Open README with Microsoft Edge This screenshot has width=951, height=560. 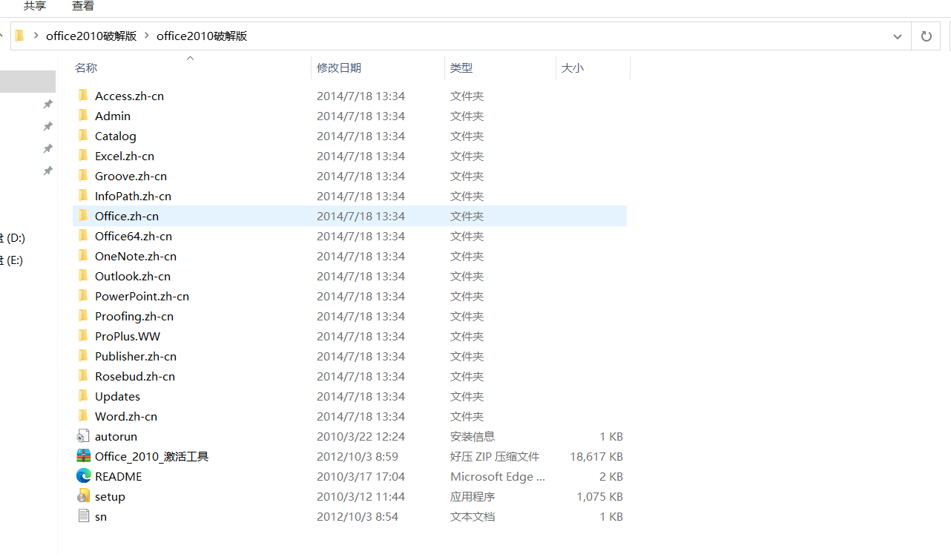[118, 475]
